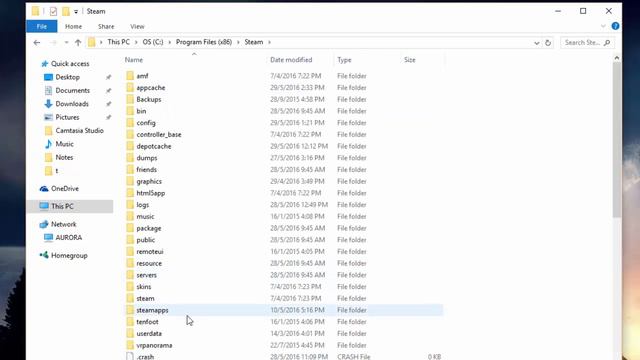
Task: Switch to the Home ribbon tab
Action: (x=73, y=27)
